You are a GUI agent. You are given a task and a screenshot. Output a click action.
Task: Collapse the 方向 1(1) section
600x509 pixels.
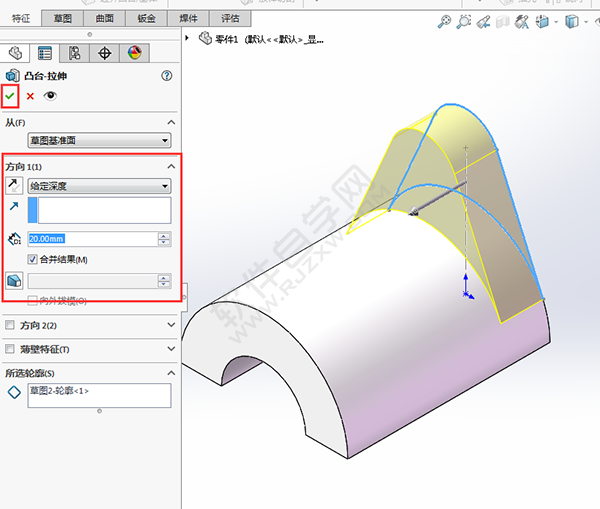pyautogui.click(x=171, y=166)
